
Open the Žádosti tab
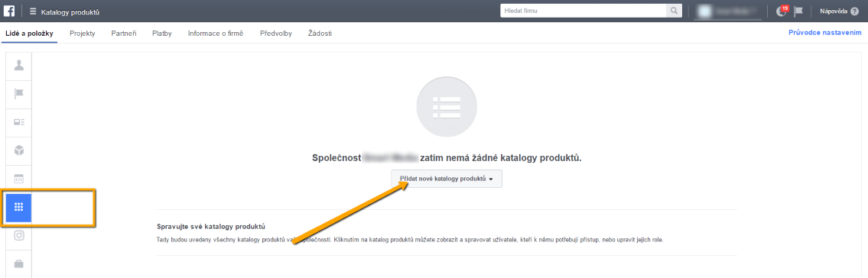pyautogui.click(x=320, y=33)
